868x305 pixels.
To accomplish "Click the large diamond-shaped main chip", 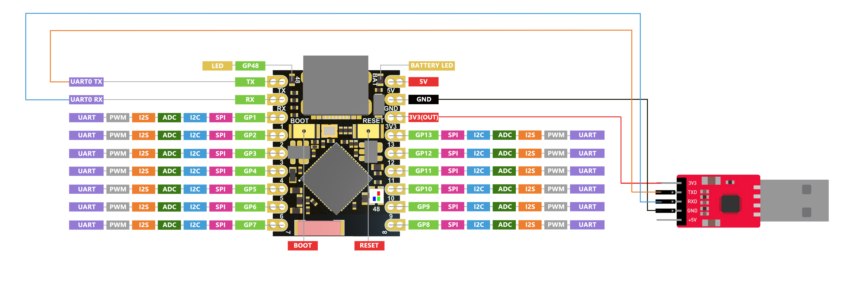I will tap(336, 179).
